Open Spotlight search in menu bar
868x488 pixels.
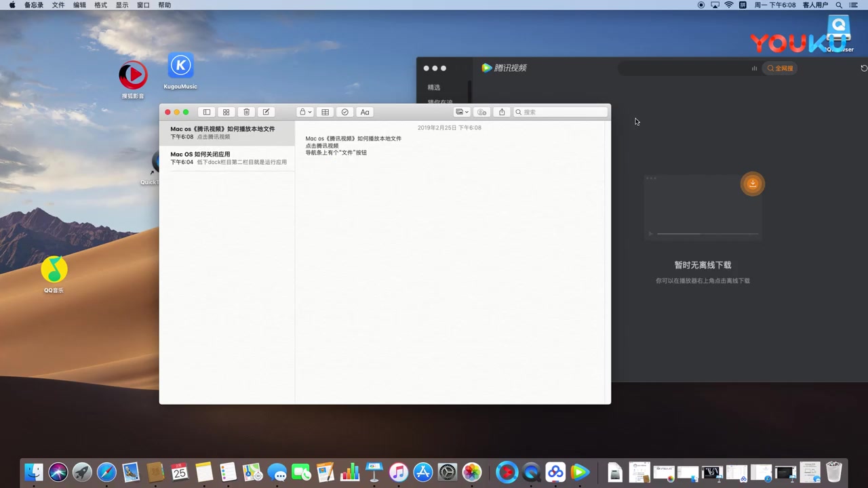pyautogui.click(x=839, y=5)
